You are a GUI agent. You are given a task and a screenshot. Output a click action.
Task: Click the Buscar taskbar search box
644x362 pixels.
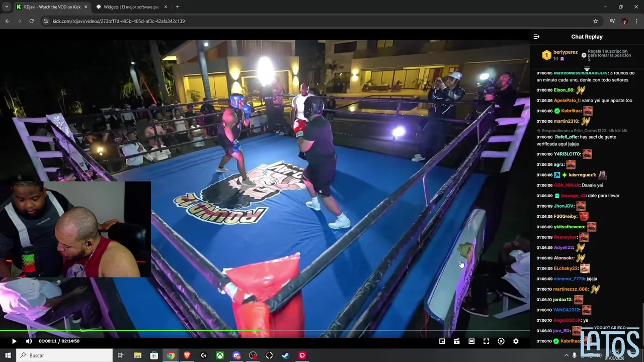pos(64,355)
